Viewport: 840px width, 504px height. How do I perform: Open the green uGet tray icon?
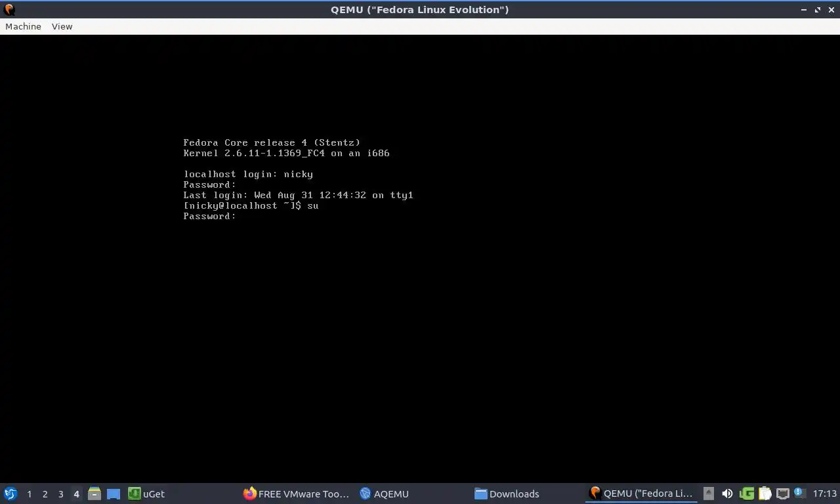coord(747,493)
